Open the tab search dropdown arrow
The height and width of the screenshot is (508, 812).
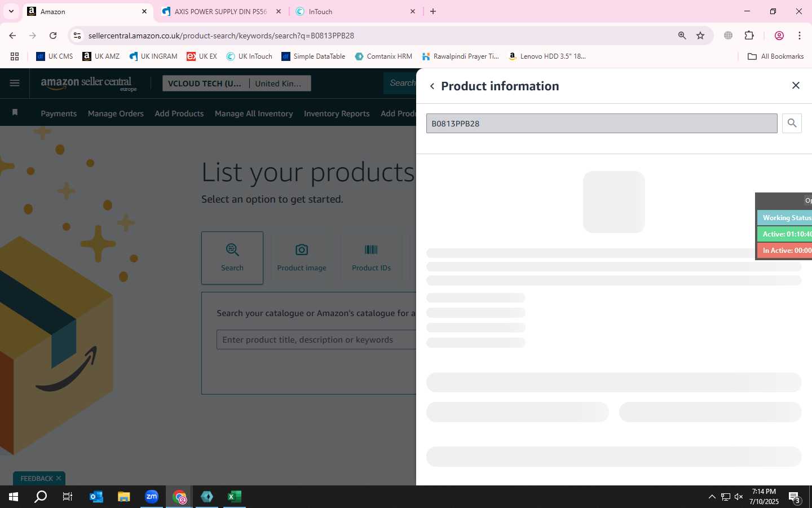(11, 11)
